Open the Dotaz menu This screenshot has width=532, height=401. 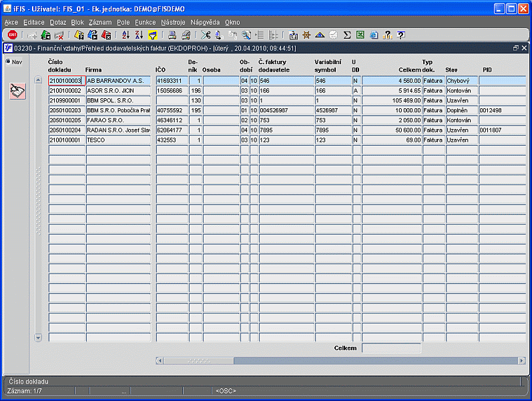pyautogui.click(x=58, y=23)
